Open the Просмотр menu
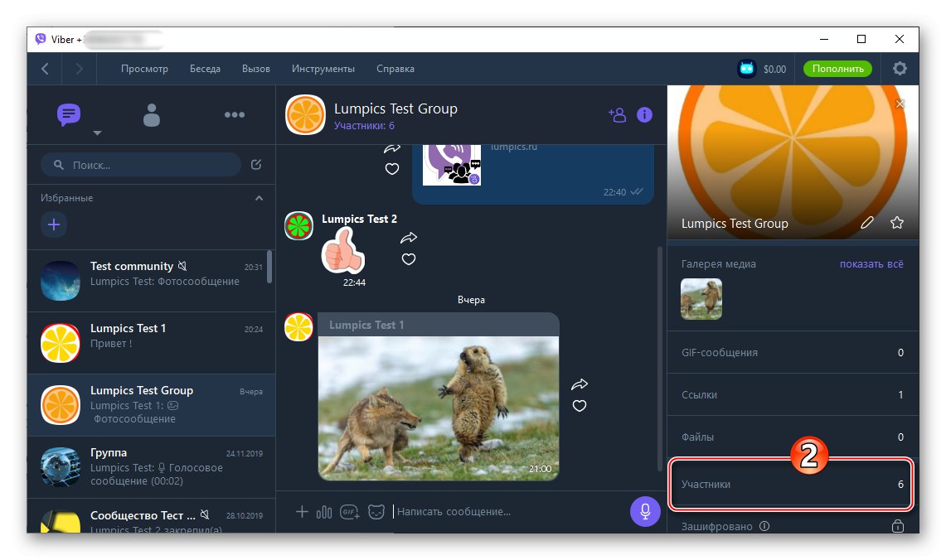 (x=144, y=69)
